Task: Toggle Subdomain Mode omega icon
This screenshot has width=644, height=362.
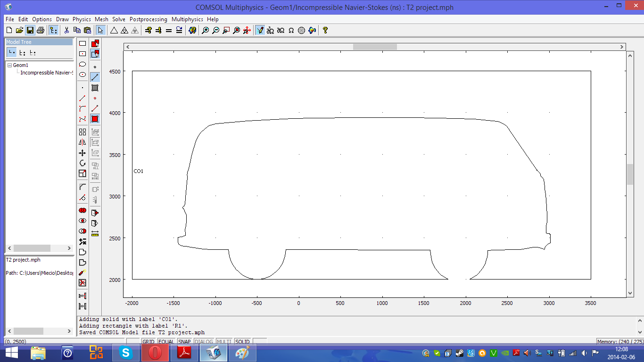Action: pyautogui.click(x=291, y=30)
